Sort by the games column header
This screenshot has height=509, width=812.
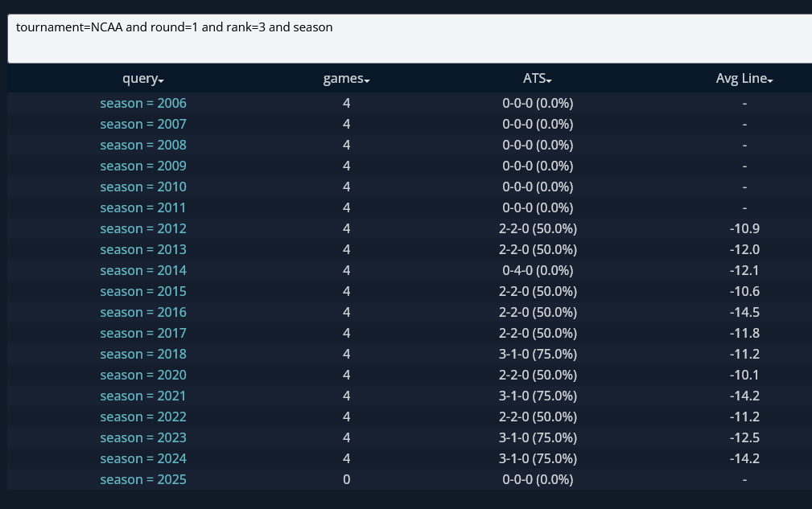pos(346,79)
